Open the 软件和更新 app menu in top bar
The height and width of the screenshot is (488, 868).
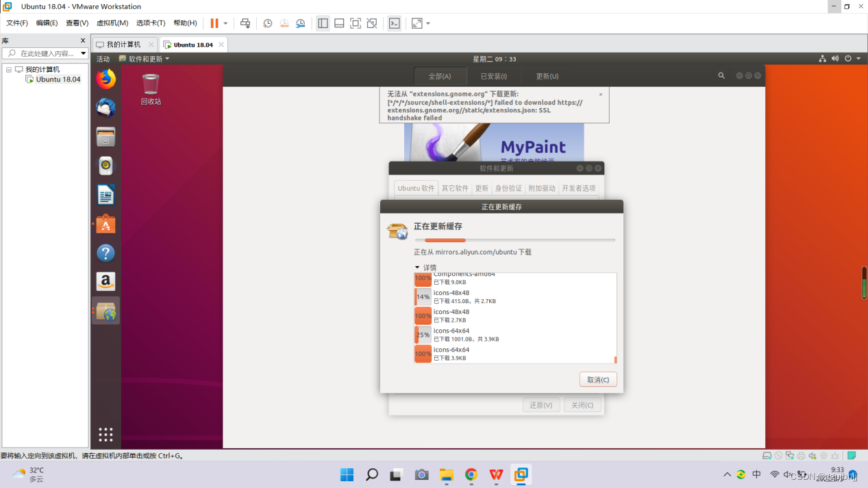point(144,59)
